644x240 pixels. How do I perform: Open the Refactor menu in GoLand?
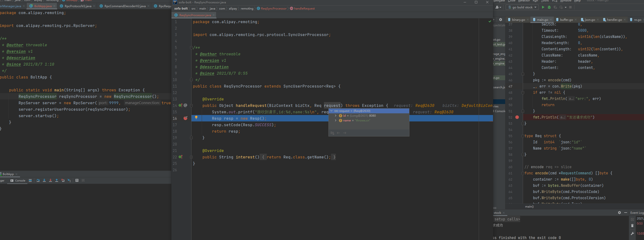[x=524, y=1]
